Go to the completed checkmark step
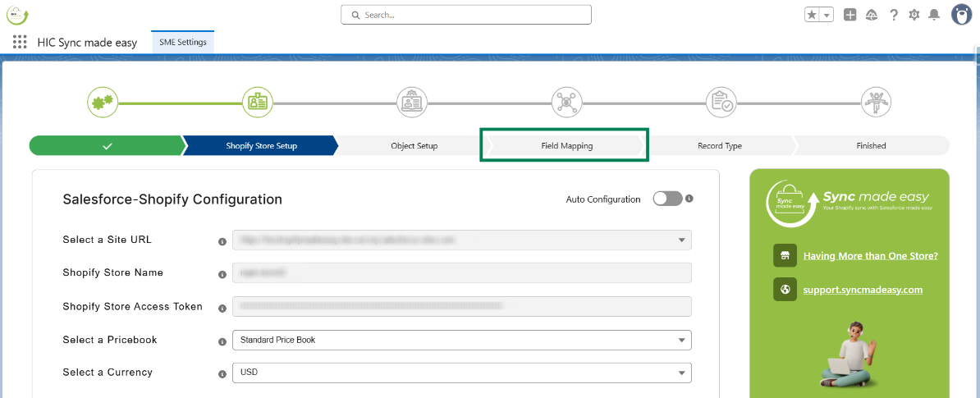Image resolution: width=980 pixels, height=398 pixels. click(x=107, y=145)
